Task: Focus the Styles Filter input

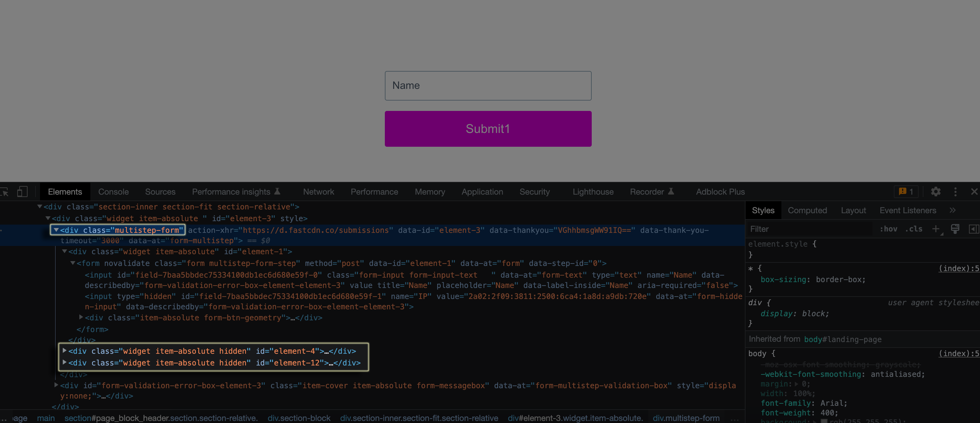Action: coord(810,229)
